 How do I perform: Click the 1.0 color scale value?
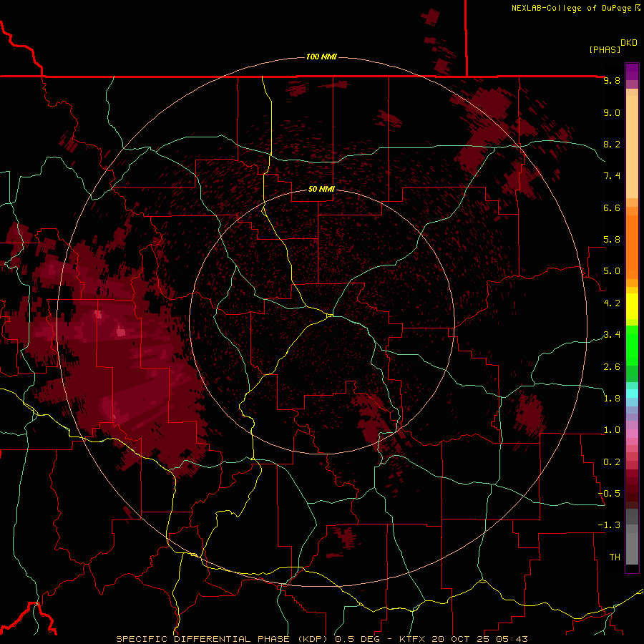tap(612, 430)
